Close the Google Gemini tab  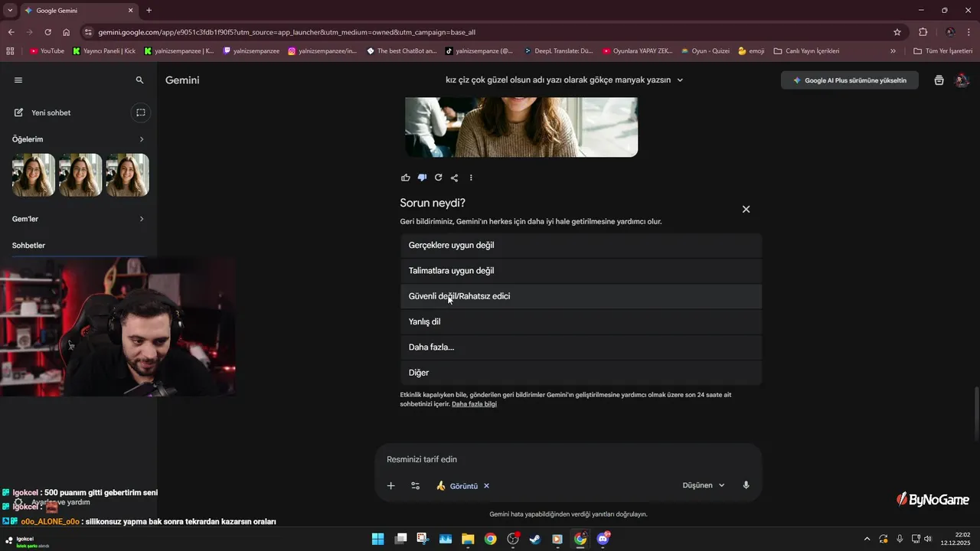(130, 11)
